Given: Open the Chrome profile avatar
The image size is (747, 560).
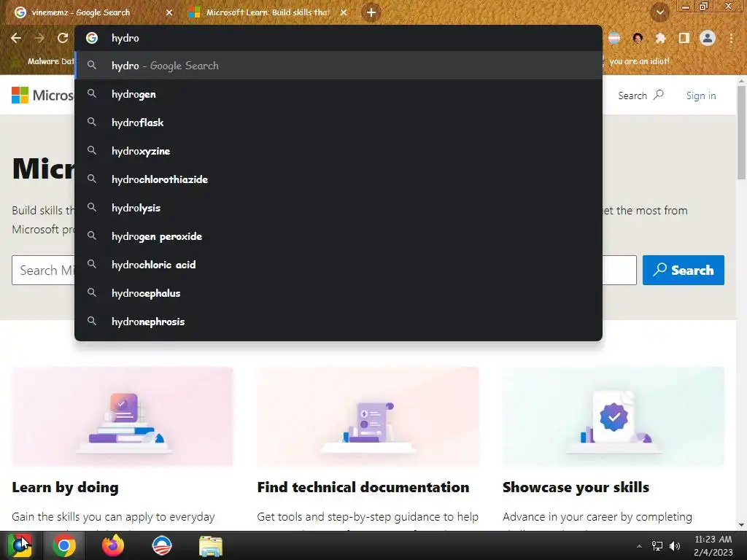Looking at the screenshot, I should coord(708,38).
